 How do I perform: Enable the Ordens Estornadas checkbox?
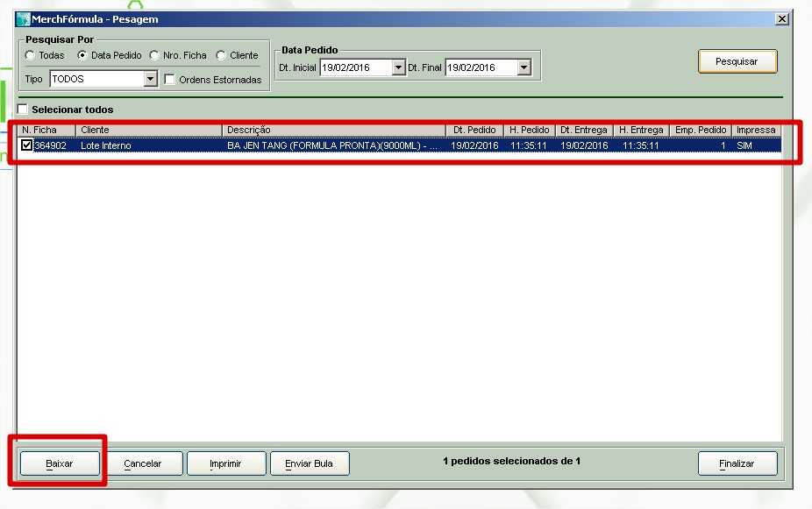point(170,80)
